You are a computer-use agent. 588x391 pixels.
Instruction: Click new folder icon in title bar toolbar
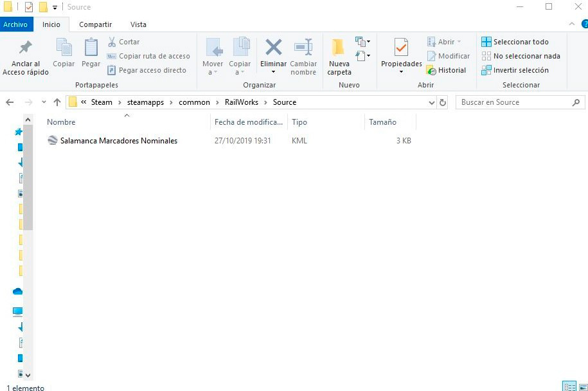tap(43, 7)
